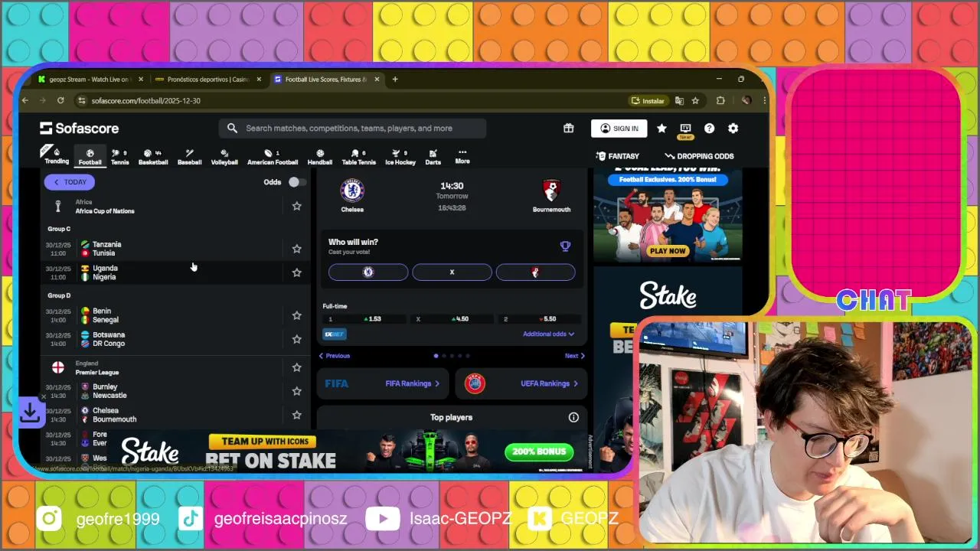Open Top players info icon
The image size is (980, 551).
click(x=573, y=417)
